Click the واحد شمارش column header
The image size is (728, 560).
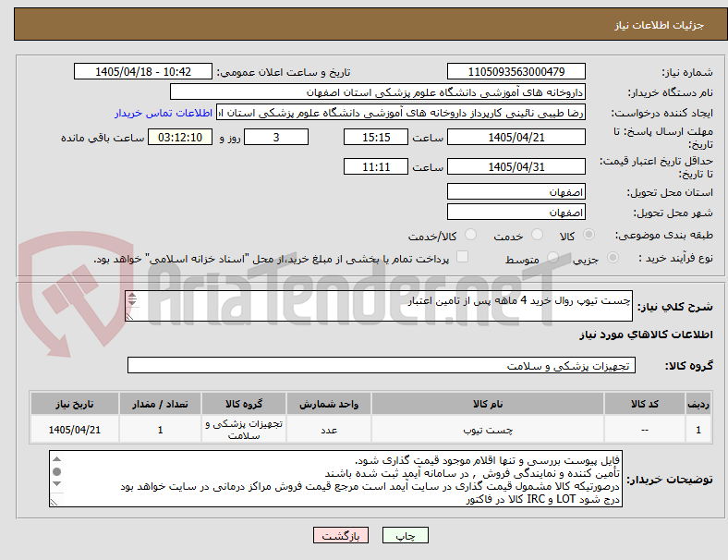click(x=329, y=404)
